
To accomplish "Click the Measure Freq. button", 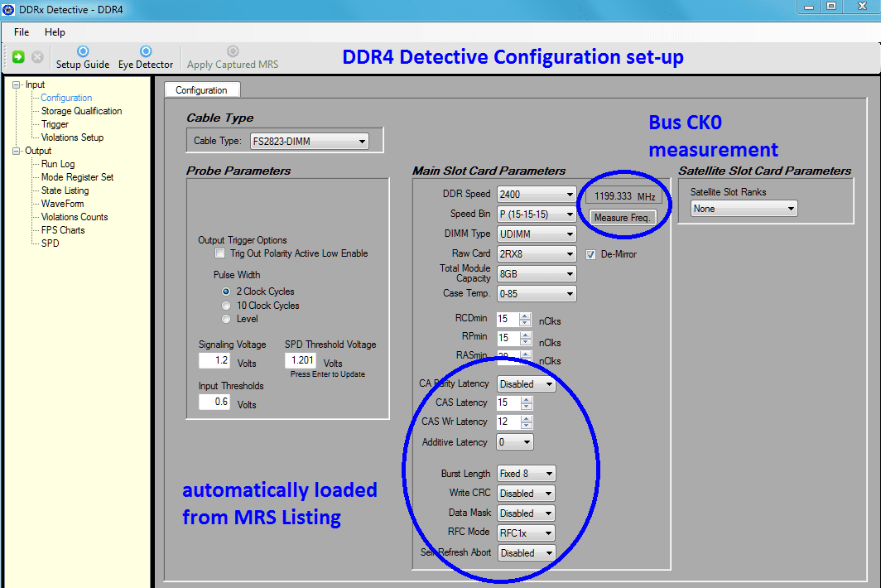I will [622, 218].
